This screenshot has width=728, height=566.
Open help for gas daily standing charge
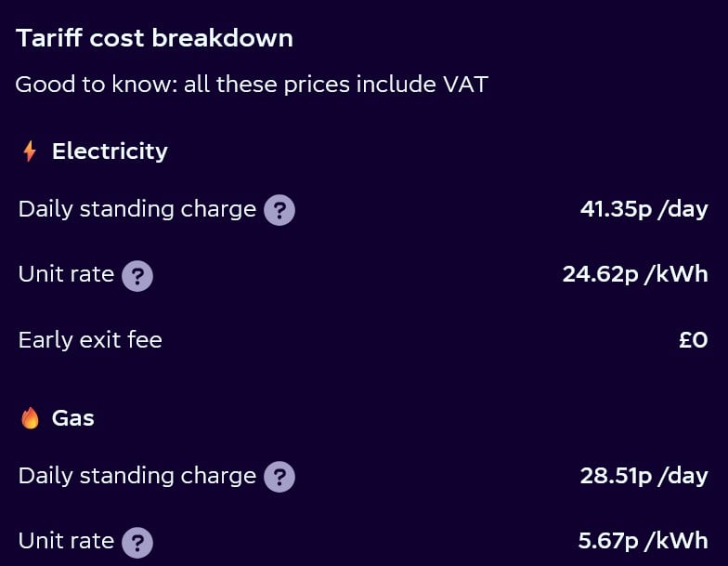coord(279,477)
